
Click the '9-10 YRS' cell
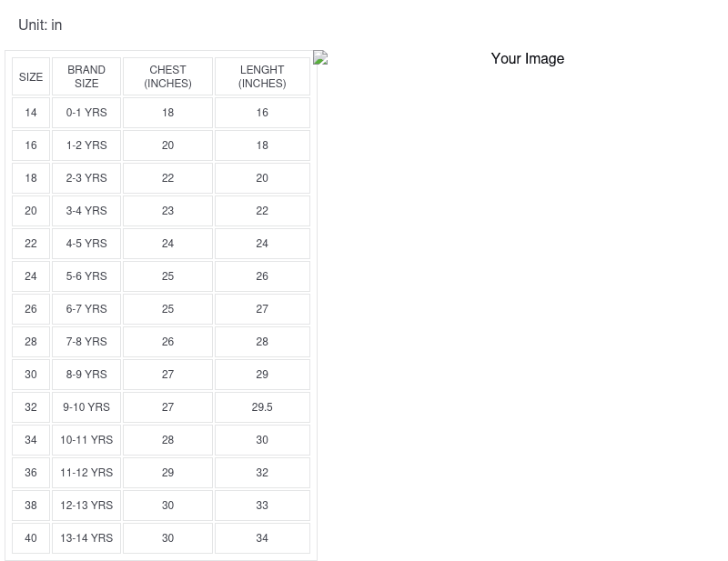pyautogui.click(x=86, y=407)
